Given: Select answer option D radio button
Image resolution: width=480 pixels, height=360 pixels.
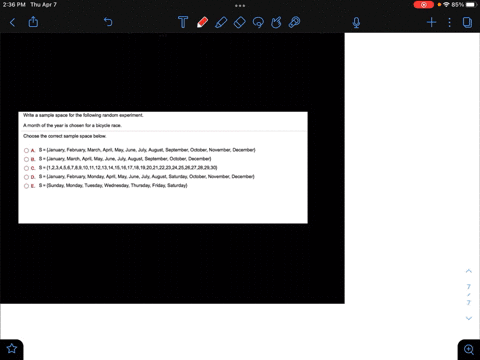Looking at the screenshot, I should [x=26, y=177].
